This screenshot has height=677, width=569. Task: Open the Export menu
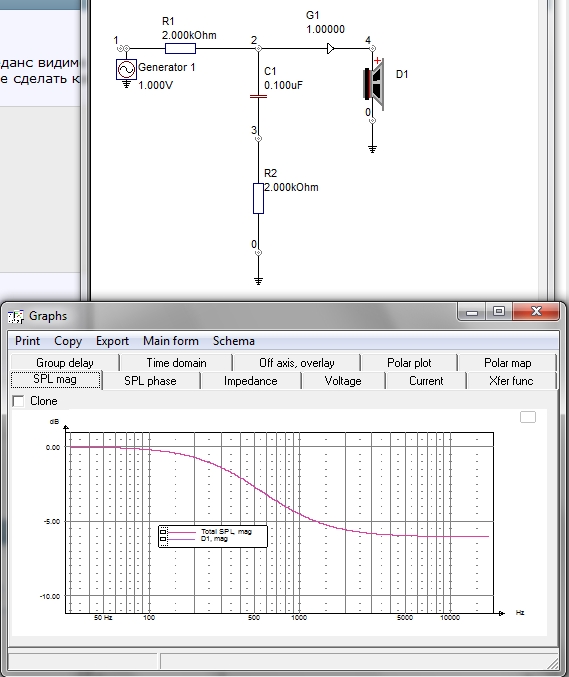tap(112, 341)
